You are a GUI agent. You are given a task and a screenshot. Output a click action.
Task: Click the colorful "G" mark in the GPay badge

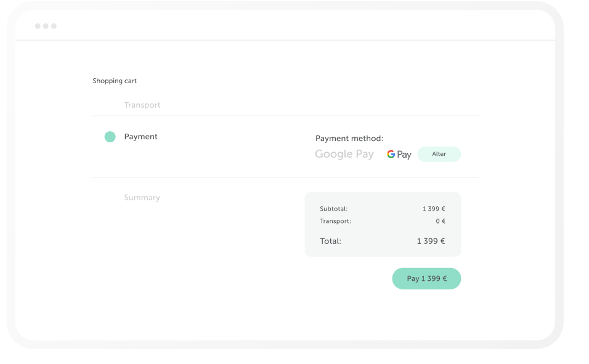(389, 154)
